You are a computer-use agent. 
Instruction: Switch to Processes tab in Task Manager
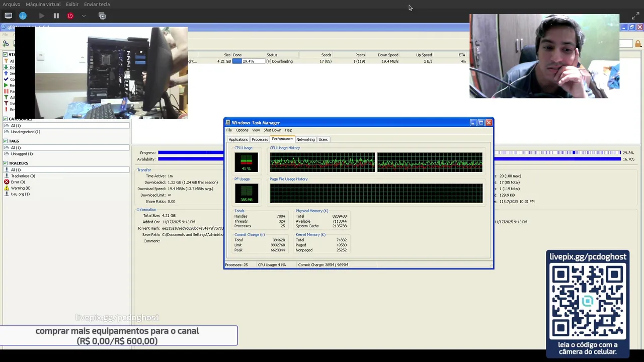260,140
